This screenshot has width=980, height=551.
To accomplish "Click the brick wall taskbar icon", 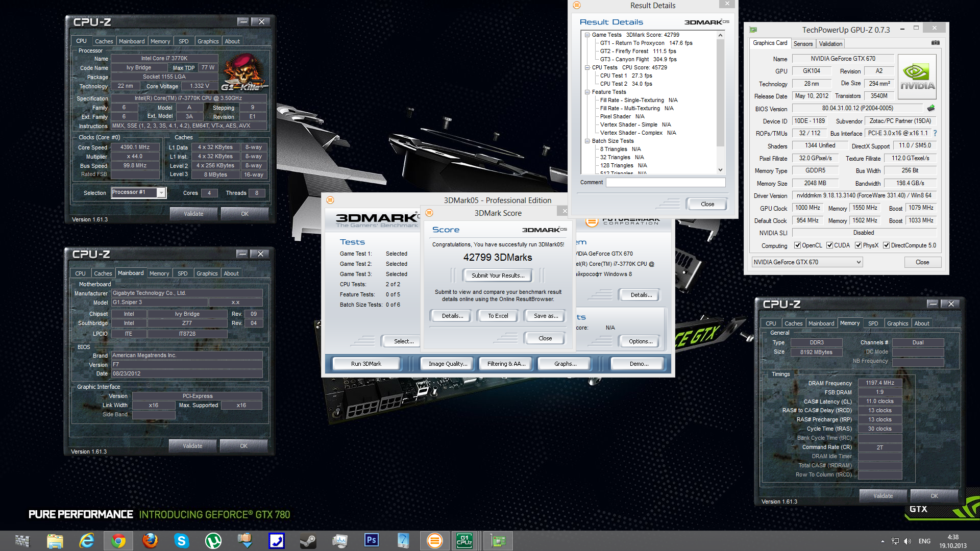I will click(x=22, y=541).
